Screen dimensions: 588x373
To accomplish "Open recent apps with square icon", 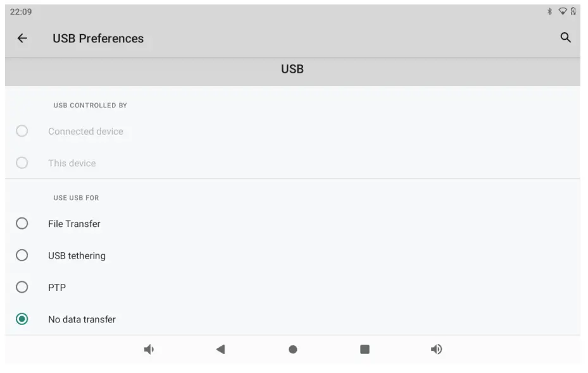I will click(x=365, y=349).
